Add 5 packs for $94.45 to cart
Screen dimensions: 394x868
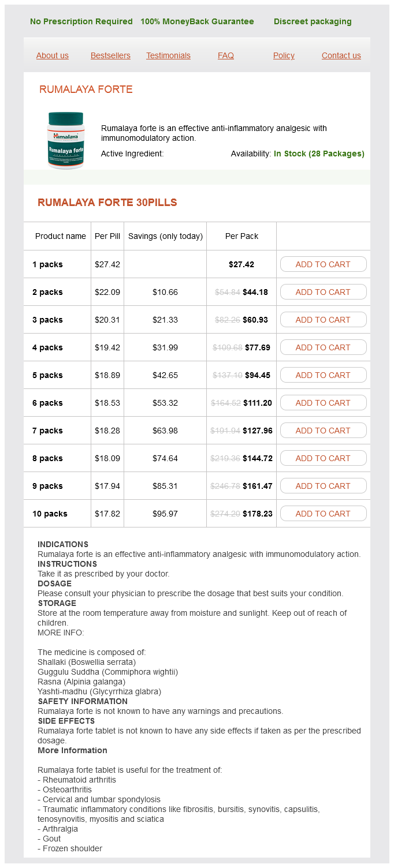[323, 375]
